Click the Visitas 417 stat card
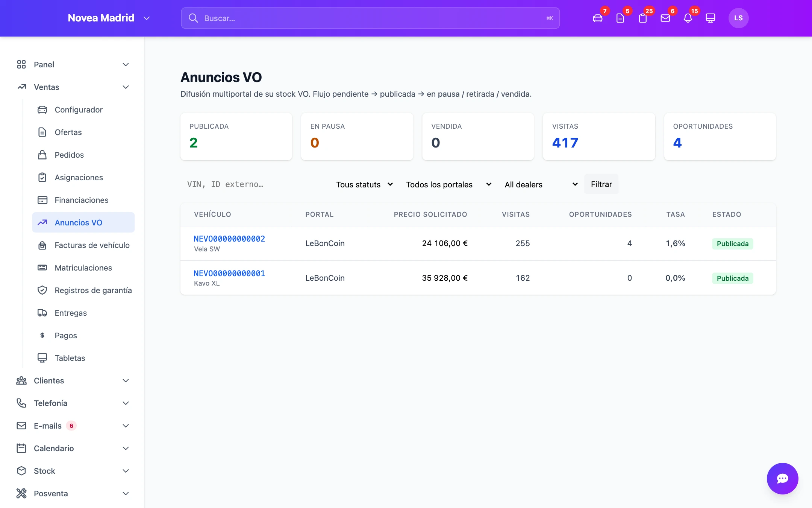 (599, 137)
